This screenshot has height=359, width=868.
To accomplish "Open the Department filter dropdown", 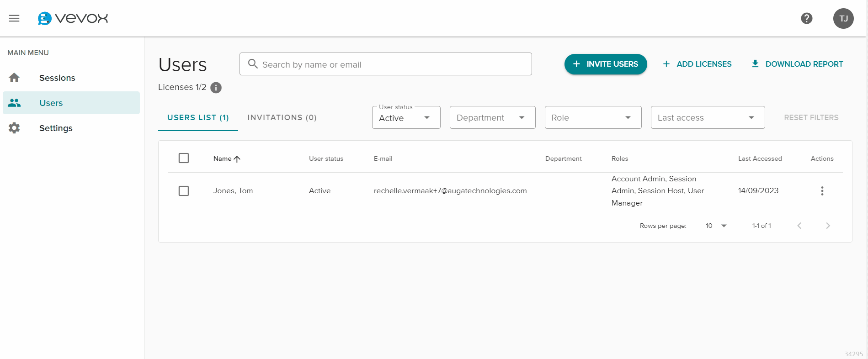I will [x=492, y=118].
